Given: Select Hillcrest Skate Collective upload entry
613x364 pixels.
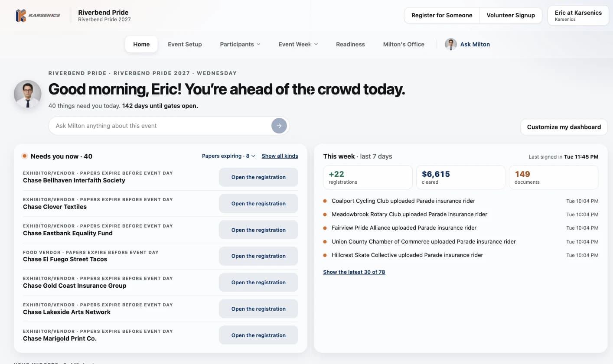Looking at the screenshot, I should (461, 255).
